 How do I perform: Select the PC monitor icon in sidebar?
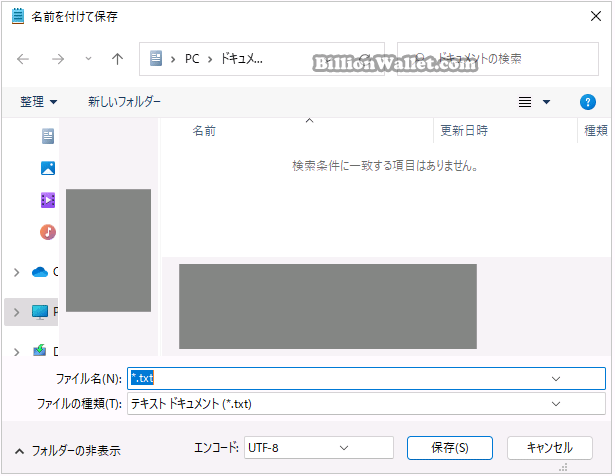click(x=40, y=312)
